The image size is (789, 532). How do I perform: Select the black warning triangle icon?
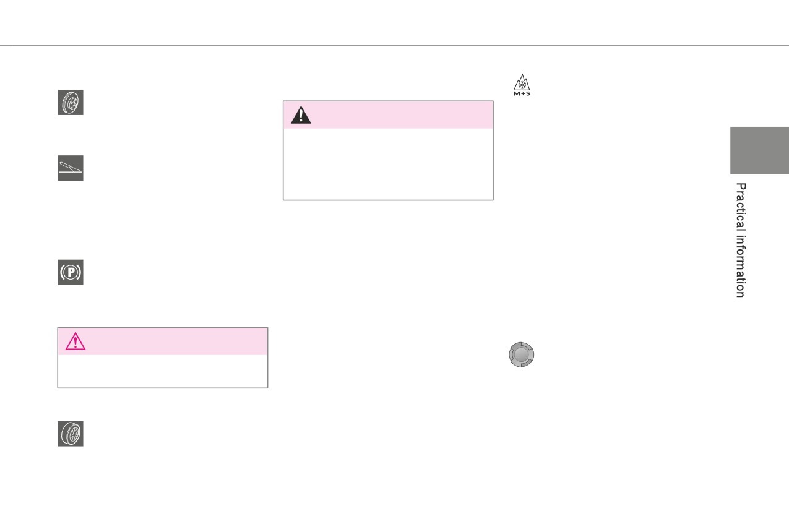coord(301,114)
